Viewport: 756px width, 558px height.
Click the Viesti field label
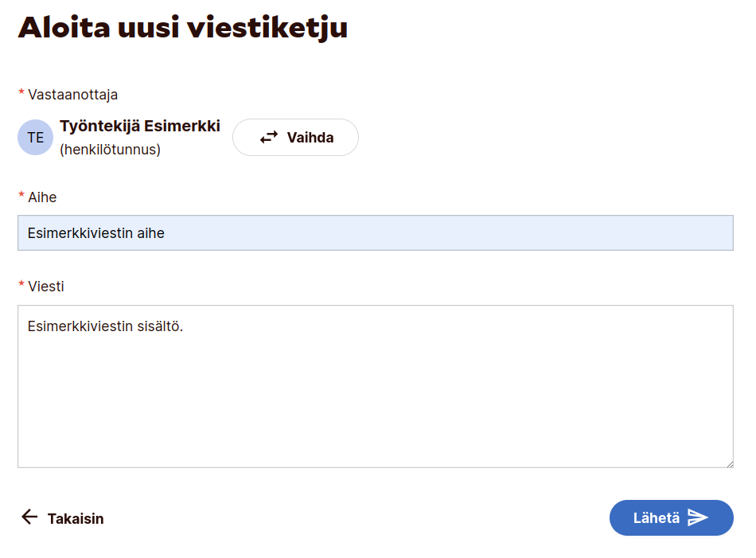(46, 287)
